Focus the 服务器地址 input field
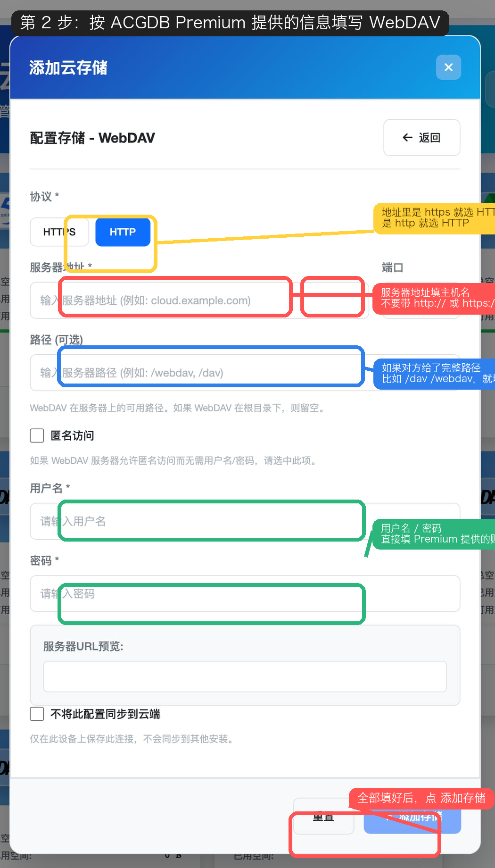 199,300
